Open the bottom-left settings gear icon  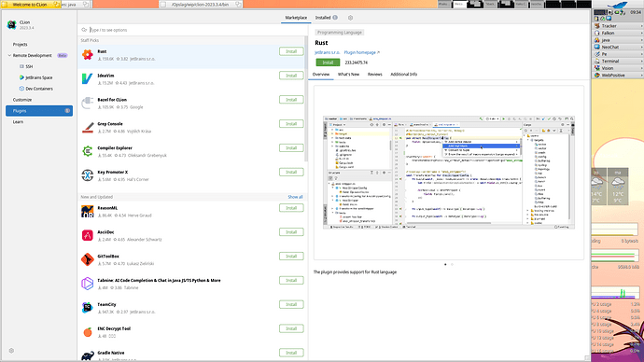click(x=11, y=351)
